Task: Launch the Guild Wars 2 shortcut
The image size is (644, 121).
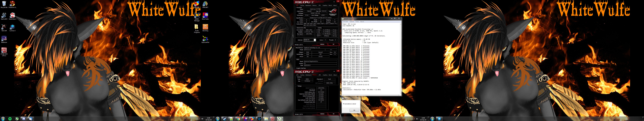Action: 12,16
